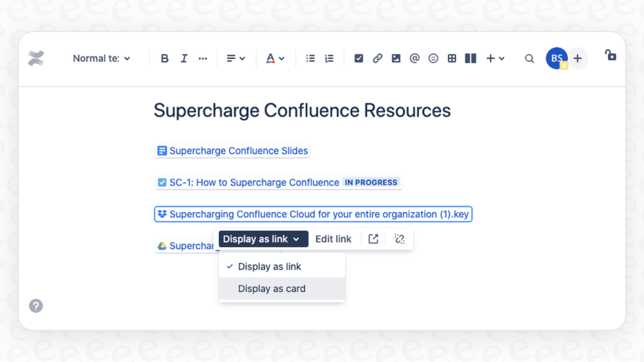Toggle bold formatting
The image size is (644, 362).
pyautogui.click(x=164, y=58)
